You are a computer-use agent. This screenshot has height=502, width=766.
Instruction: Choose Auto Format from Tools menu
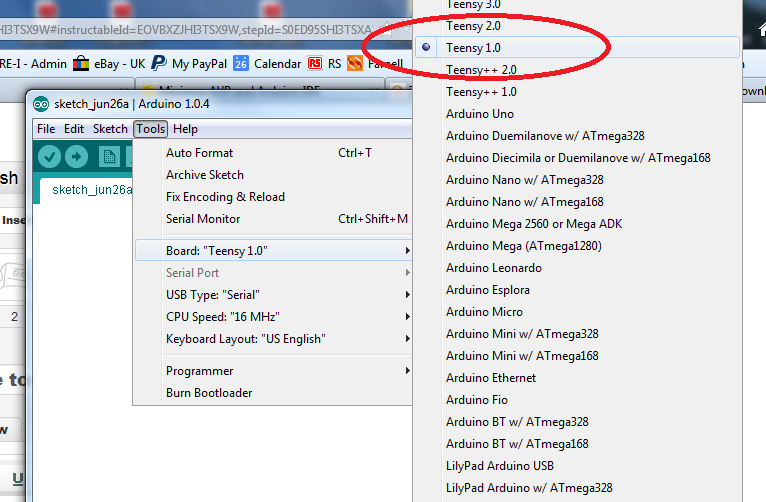pos(272,153)
